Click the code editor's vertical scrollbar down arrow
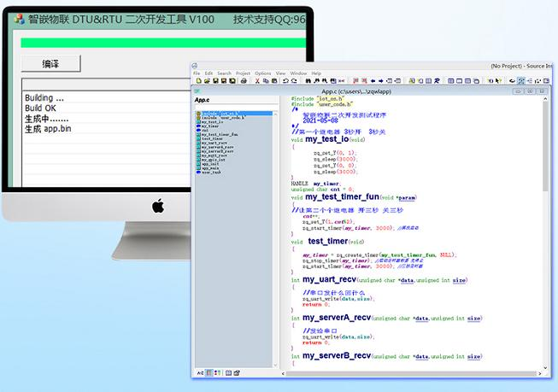This screenshot has width=558, height=392. pyautogui.click(x=545, y=368)
